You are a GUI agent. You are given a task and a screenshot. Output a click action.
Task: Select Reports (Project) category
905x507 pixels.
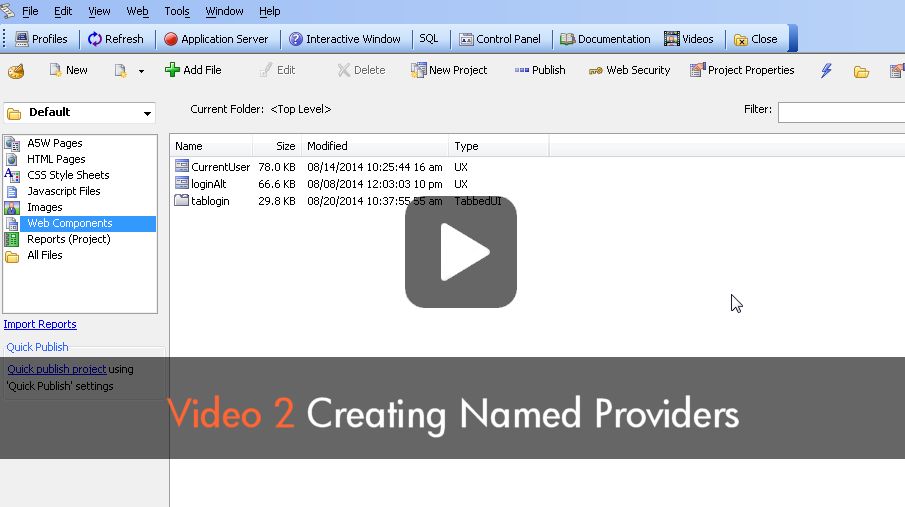(68, 239)
